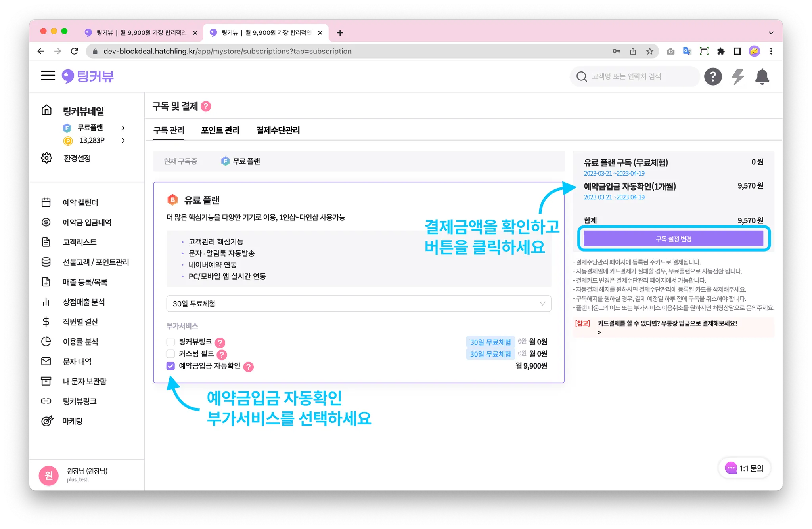812x529 pixels.
Task: Open the 1:1 문의 chat button
Action: coord(744,468)
